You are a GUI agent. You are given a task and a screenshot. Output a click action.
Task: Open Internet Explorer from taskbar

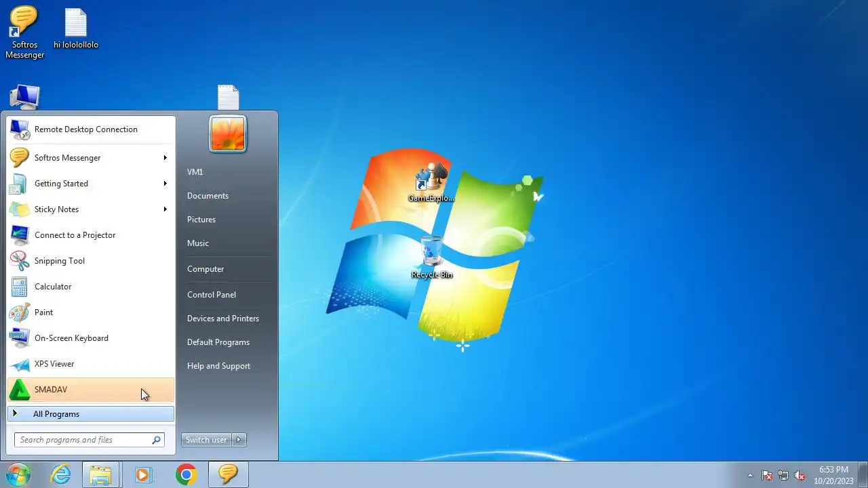(x=61, y=474)
